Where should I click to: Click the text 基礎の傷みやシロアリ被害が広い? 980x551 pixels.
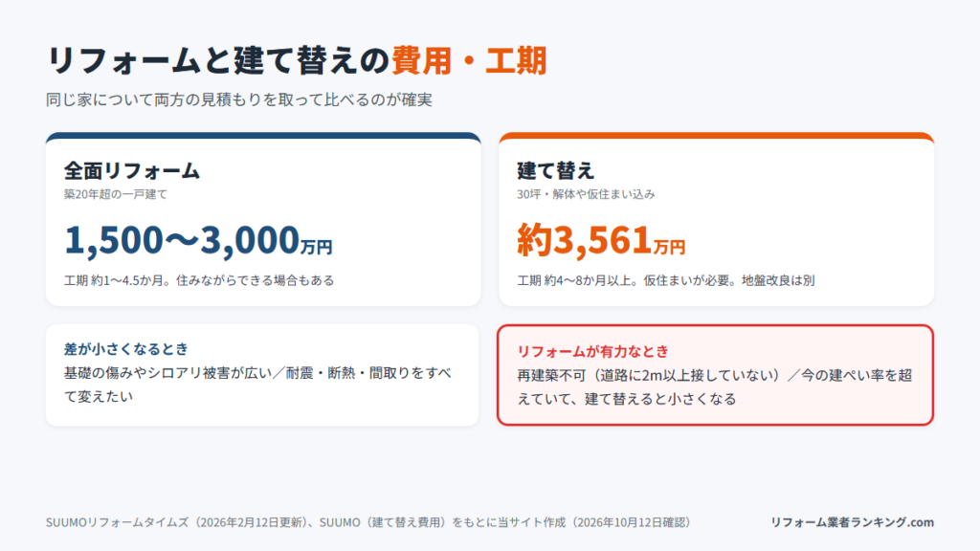click(x=168, y=373)
